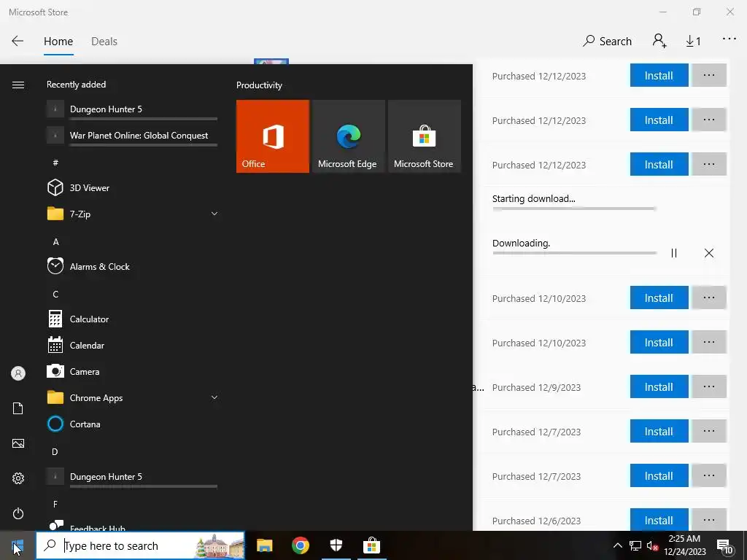Viewport: 747px width, 560px height.
Task: Click the Office tile
Action: (273, 136)
